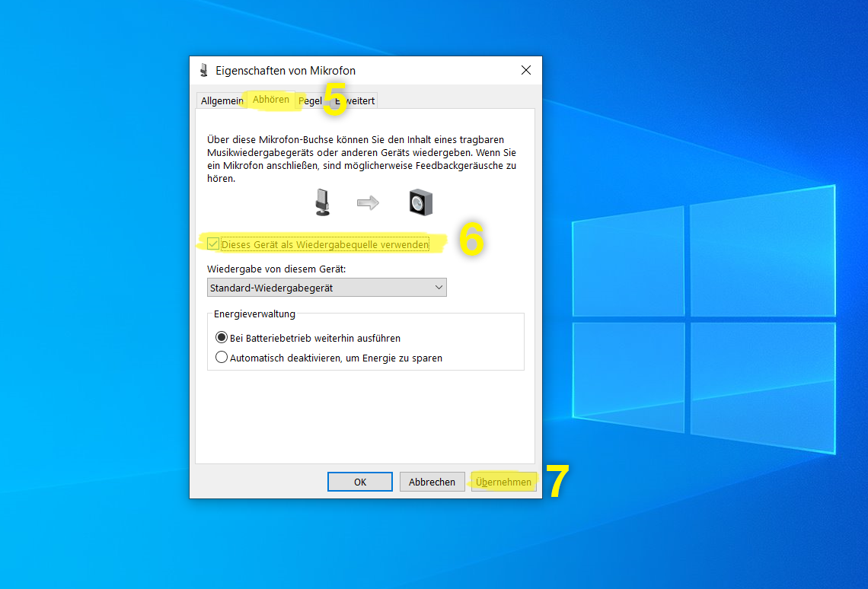This screenshot has width=868, height=589.
Task: Click the microphone device picture above the checkbox
Action: tap(322, 202)
